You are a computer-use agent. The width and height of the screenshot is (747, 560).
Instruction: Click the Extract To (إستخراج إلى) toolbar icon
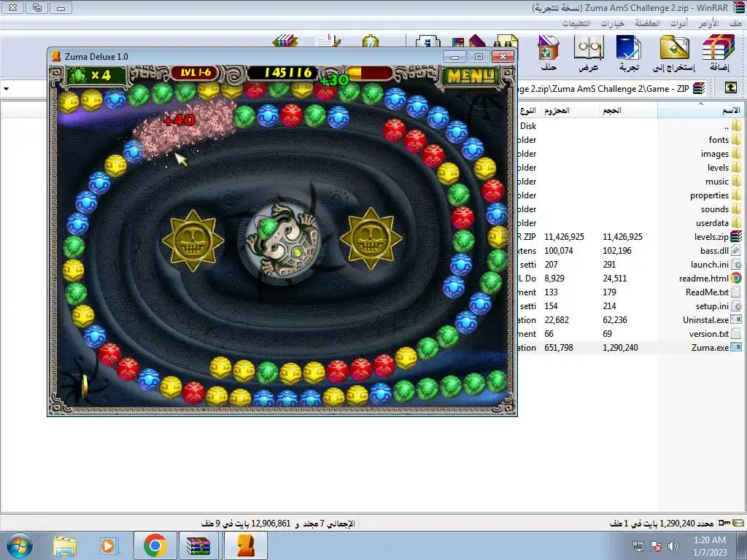(x=674, y=52)
